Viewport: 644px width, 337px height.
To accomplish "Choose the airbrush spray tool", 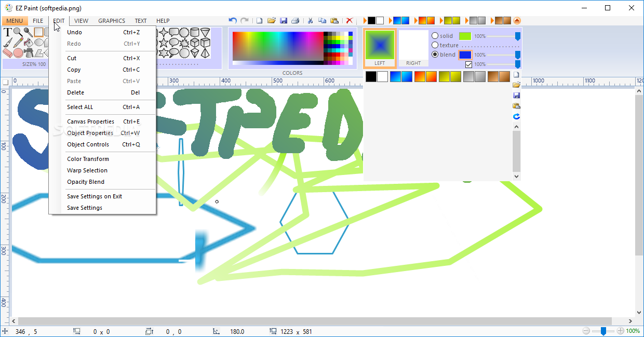I will point(29,53).
